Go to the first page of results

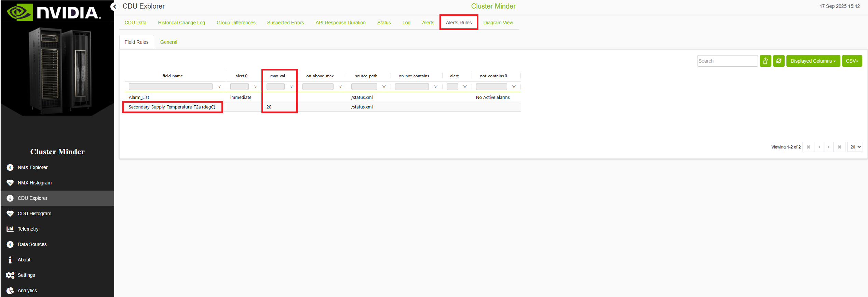808,147
